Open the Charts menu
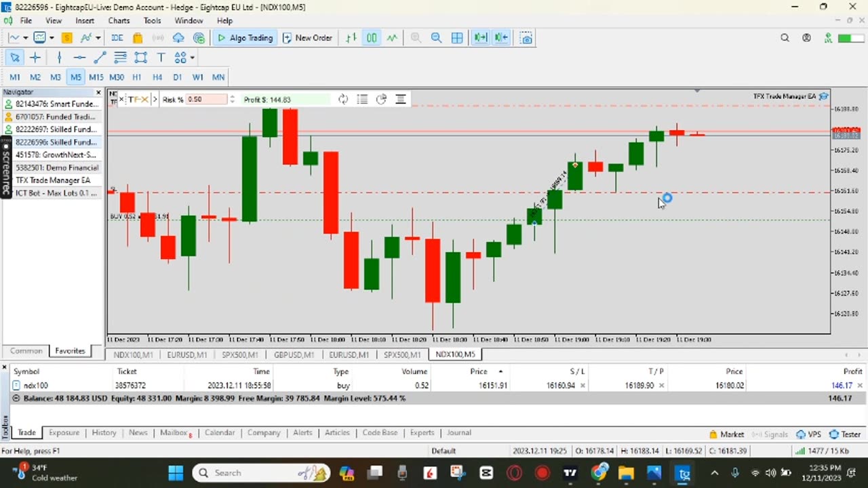The height and width of the screenshot is (488, 868). 119,21
